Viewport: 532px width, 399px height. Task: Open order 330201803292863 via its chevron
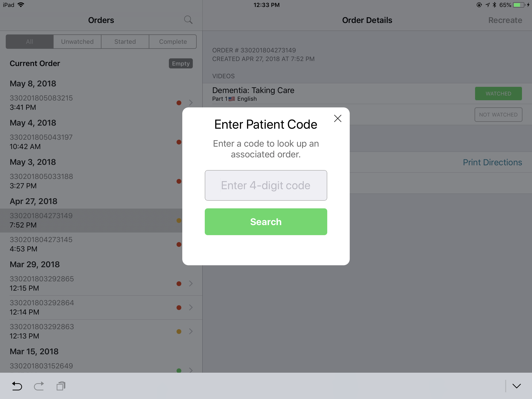click(191, 331)
